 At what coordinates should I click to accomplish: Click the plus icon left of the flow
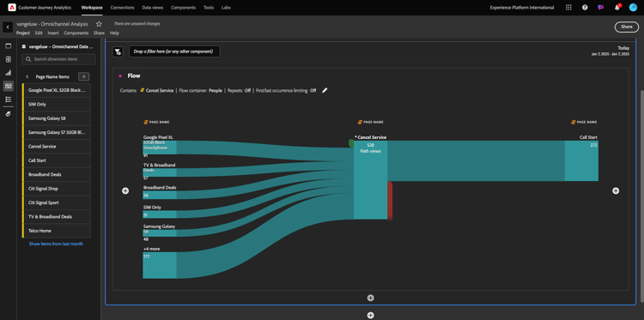(125, 190)
